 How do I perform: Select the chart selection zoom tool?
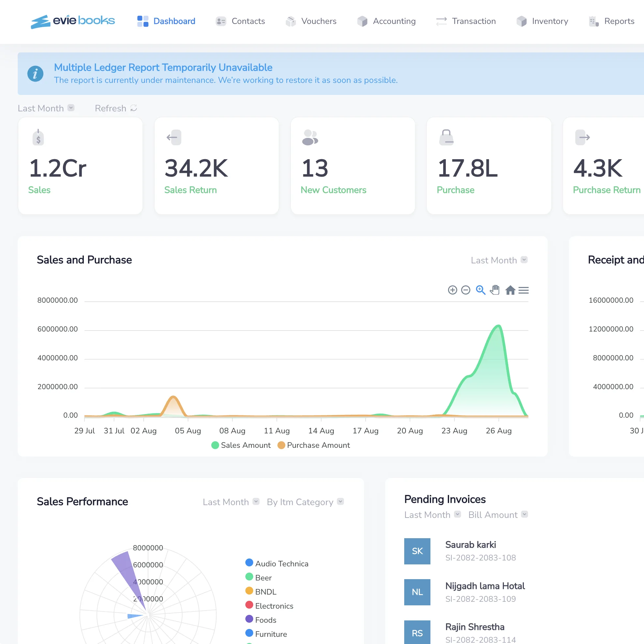tap(480, 290)
